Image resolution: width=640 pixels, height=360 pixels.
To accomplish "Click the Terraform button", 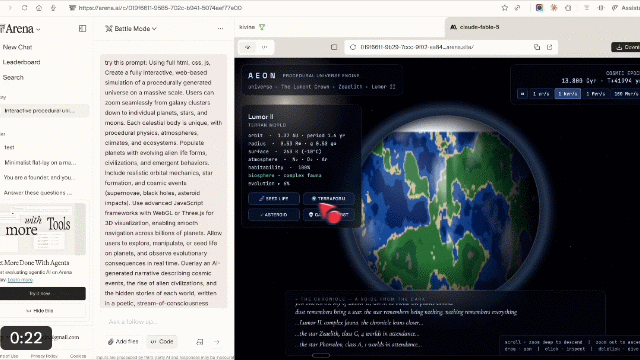I will click(328, 198).
